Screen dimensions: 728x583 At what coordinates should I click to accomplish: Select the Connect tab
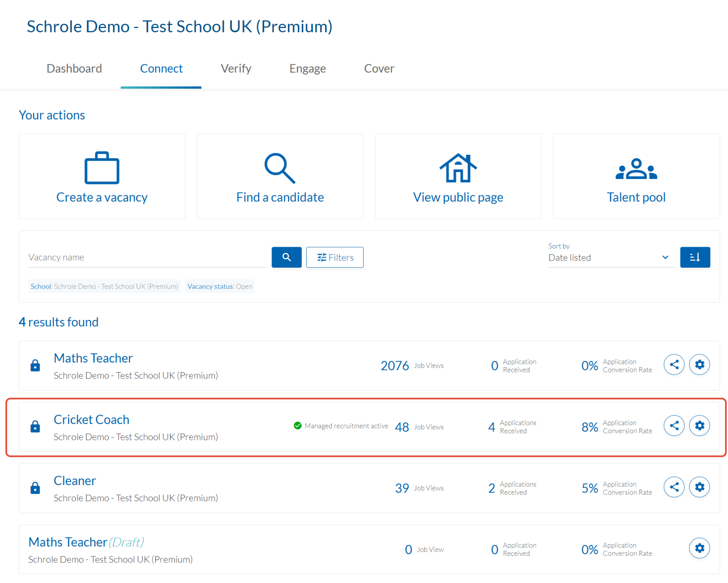point(161,69)
